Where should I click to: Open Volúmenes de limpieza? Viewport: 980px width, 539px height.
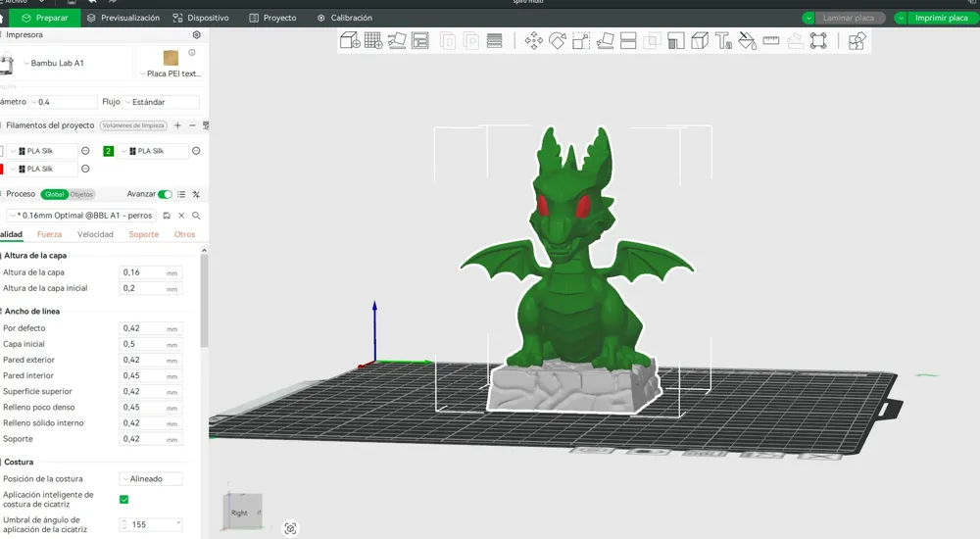tap(133, 125)
